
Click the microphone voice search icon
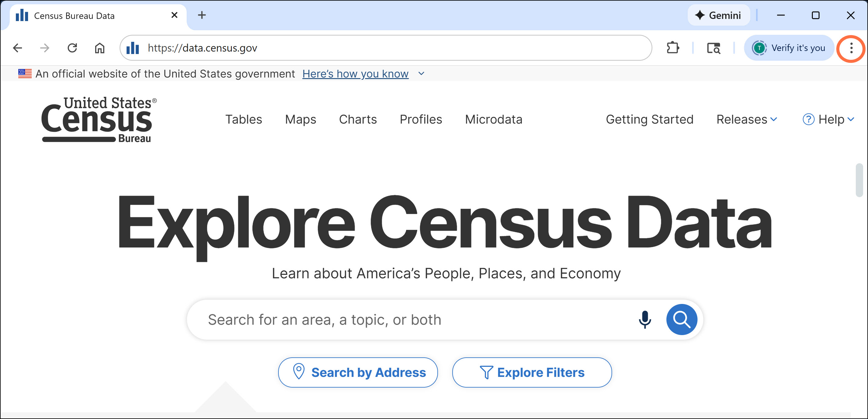pyautogui.click(x=645, y=319)
